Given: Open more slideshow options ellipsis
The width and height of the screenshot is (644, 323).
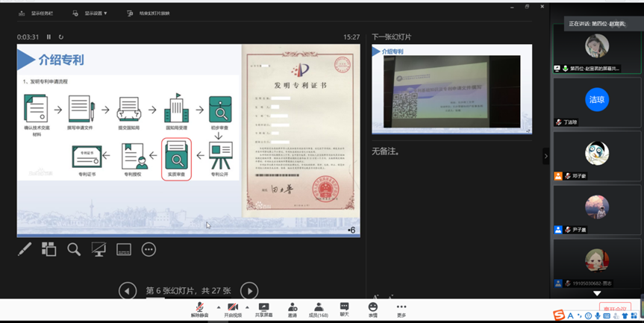Looking at the screenshot, I should [149, 250].
